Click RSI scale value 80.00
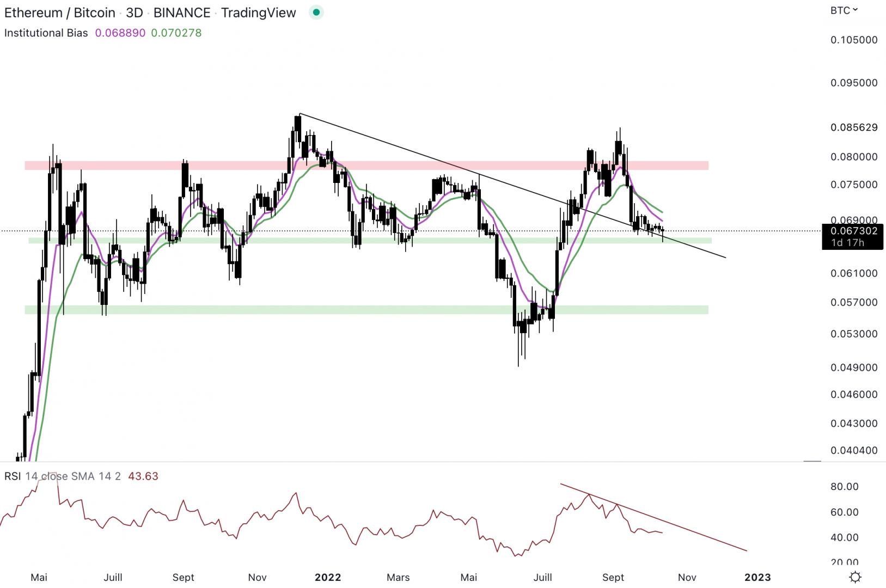 point(845,487)
